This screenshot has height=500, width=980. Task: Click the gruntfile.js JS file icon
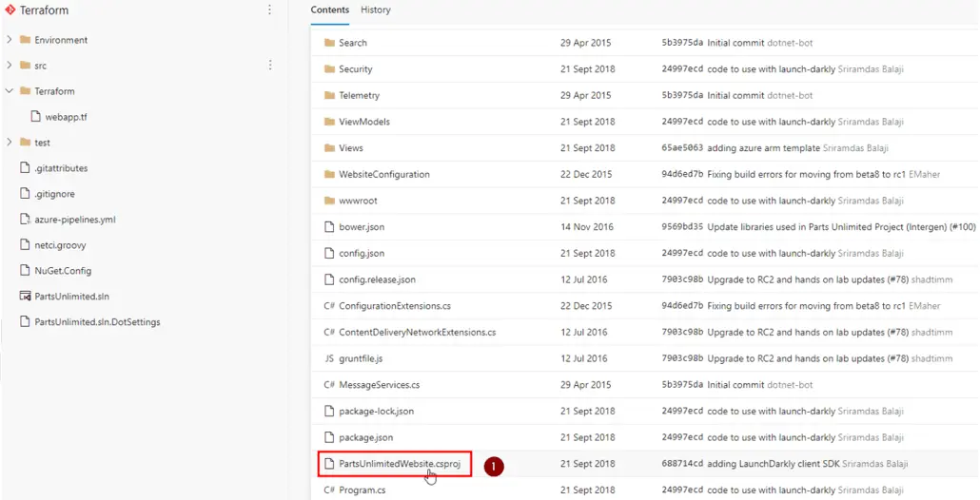tap(329, 358)
